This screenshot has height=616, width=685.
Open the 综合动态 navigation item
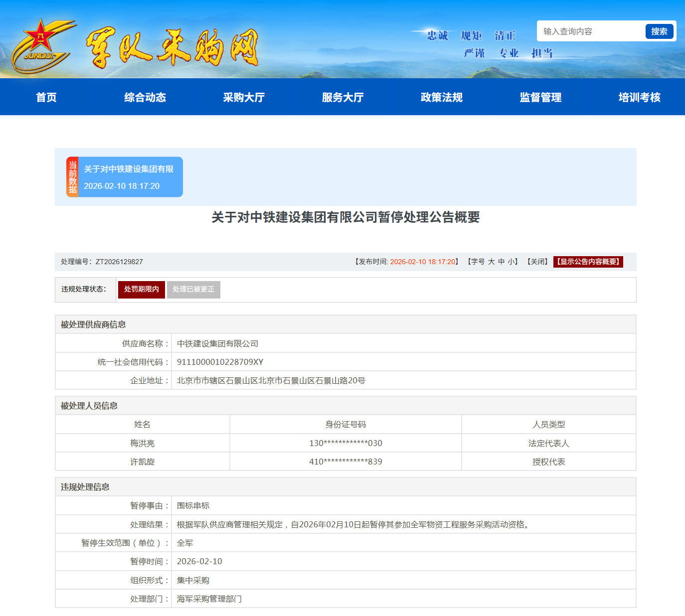click(x=145, y=97)
